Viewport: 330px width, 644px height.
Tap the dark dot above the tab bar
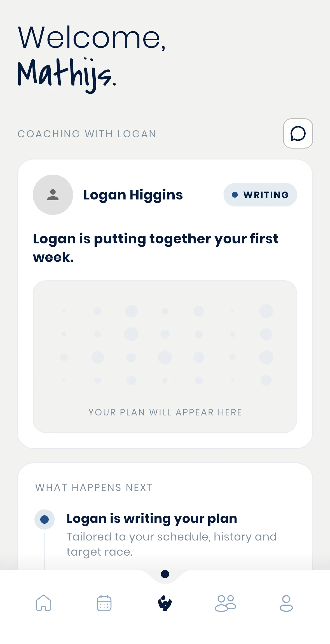pyautogui.click(x=165, y=574)
